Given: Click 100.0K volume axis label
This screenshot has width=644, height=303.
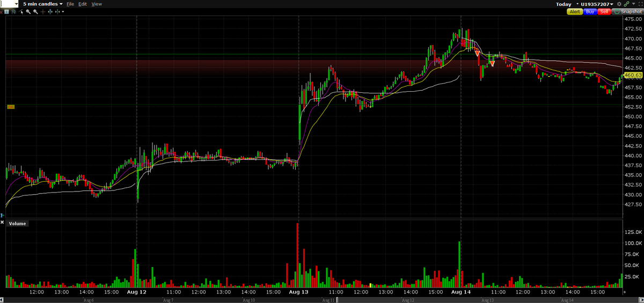Looking at the screenshot, I should (x=634, y=243).
